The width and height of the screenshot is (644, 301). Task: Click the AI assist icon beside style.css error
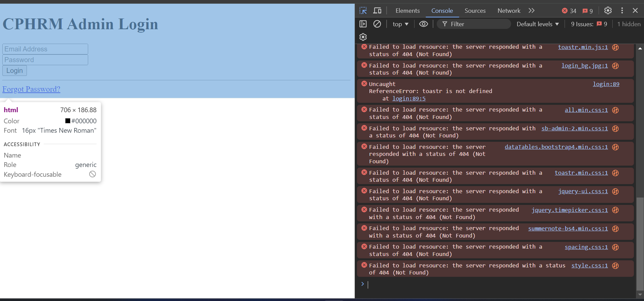(615, 266)
